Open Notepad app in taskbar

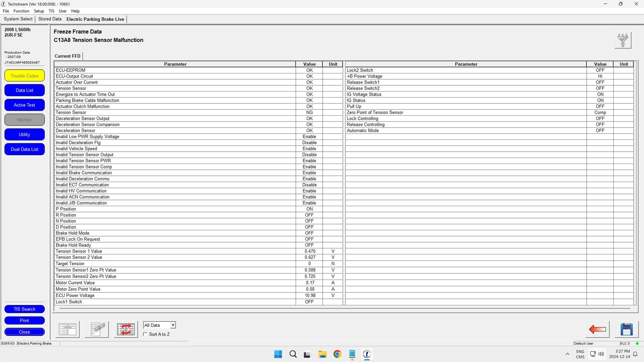(352, 354)
